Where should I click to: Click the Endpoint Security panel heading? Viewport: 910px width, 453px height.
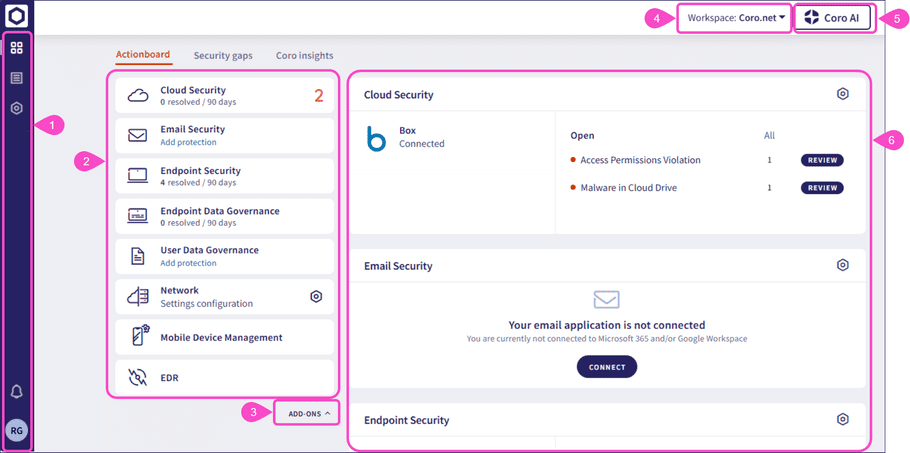click(406, 420)
